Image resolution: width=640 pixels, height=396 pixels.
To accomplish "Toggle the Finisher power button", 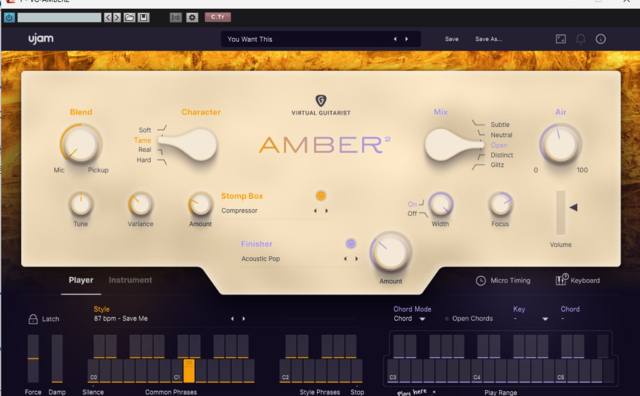I will coord(351,244).
